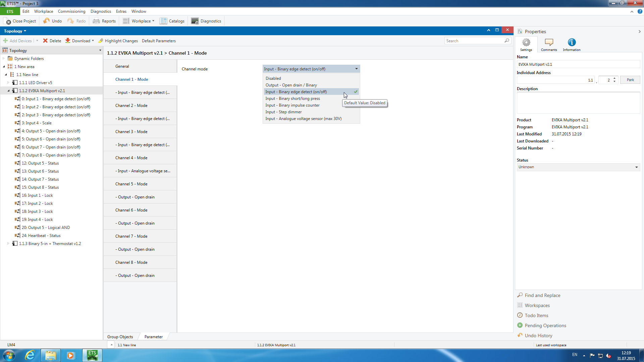The image size is (644, 362).
Task: Open the Comments tab icon
Action: click(x=549, y=43)
